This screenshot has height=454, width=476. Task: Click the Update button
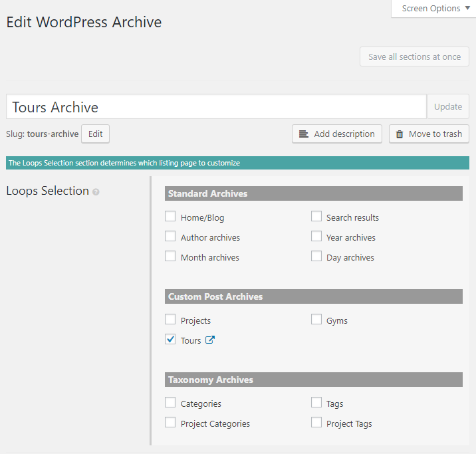point(448,106)
